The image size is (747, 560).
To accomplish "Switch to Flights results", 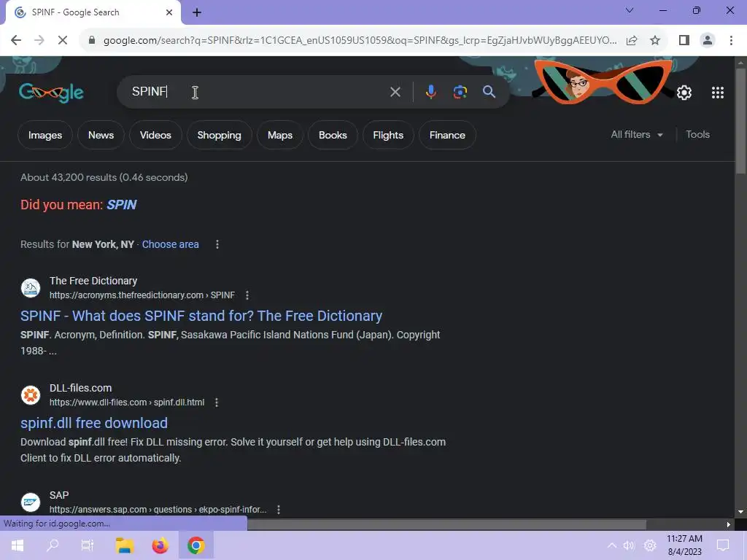I will (x=388, y=135).
